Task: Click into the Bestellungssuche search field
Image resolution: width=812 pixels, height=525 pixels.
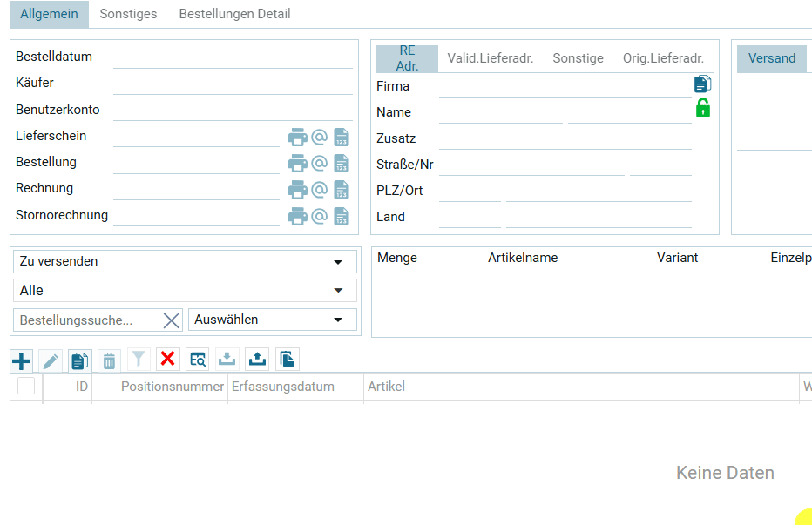Action: [87, 320]
